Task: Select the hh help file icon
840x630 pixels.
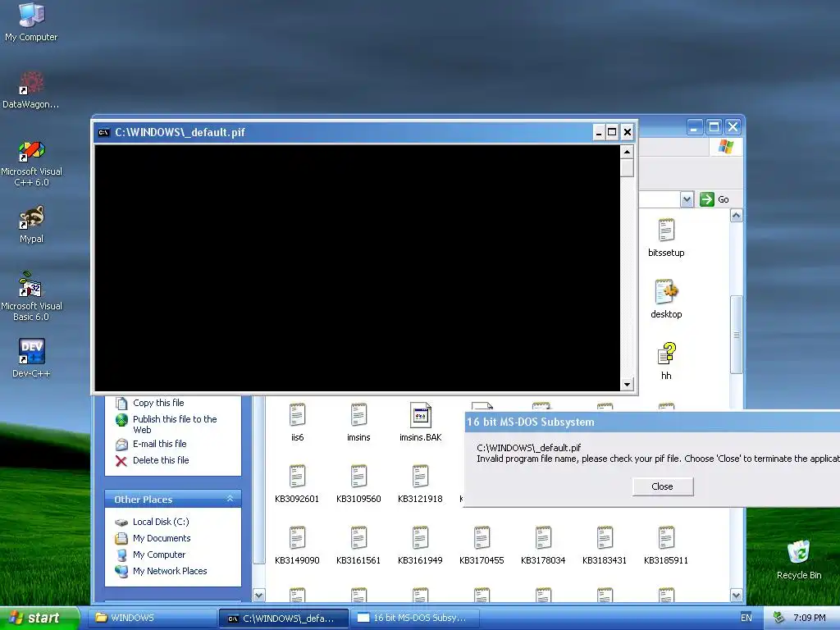Action: click(x=666, y=361)
